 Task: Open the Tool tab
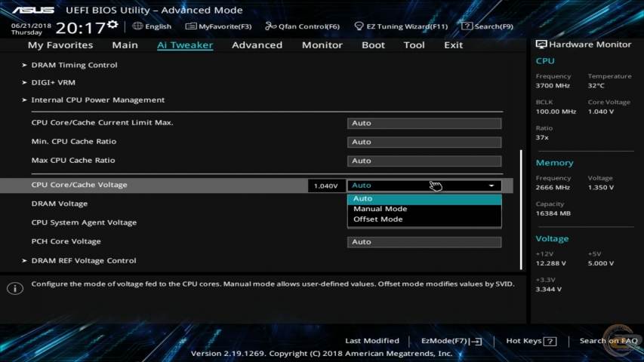tap(414, 44)
